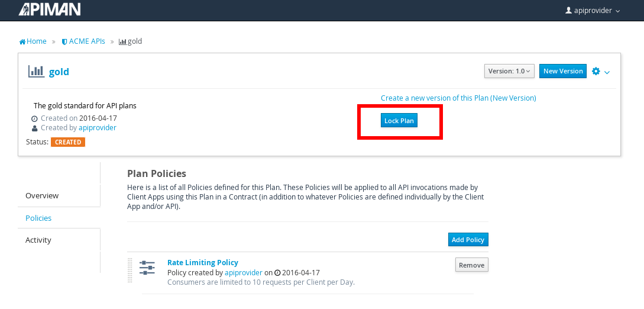
Task: Open the apiprovider user menu
Action: click(x=593, y=11)
